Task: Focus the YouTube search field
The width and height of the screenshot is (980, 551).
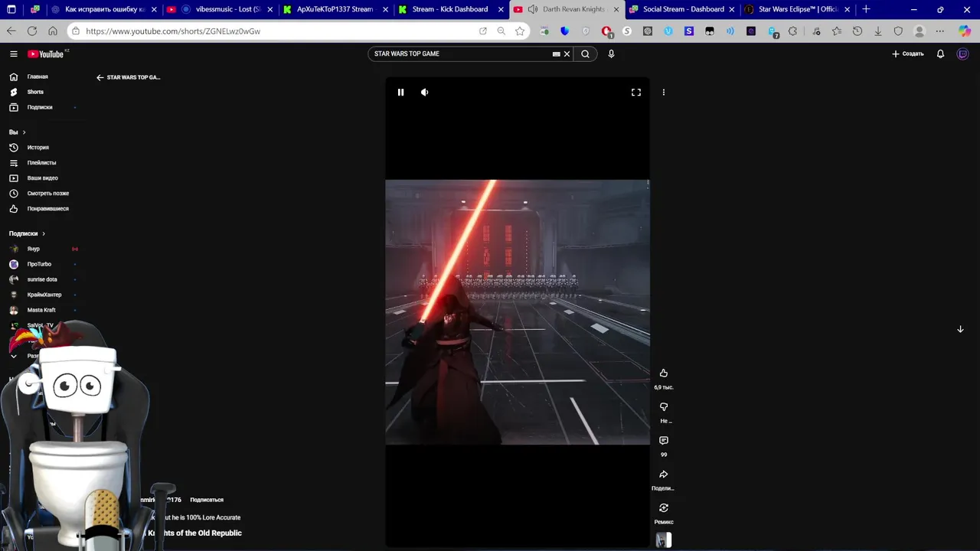Action: [461, 54]
